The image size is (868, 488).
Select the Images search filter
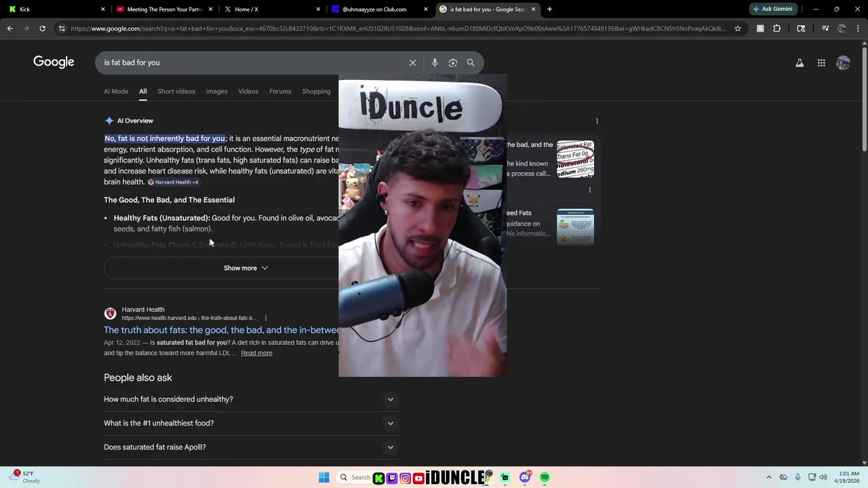pyautogui.click(x=216, y=91)
